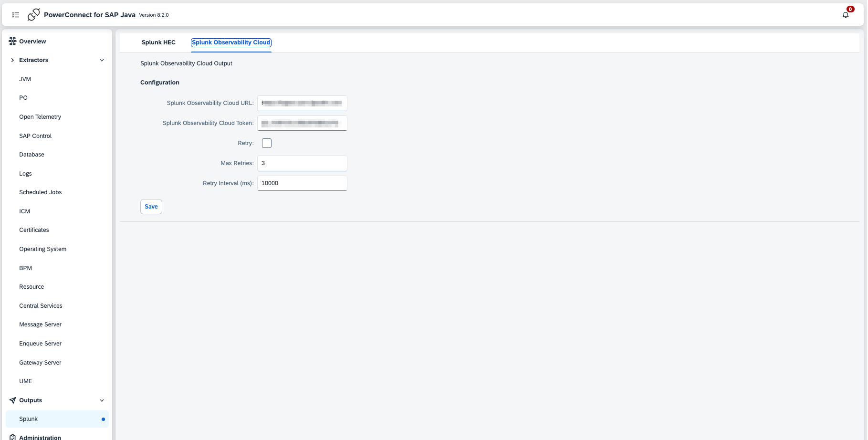The image size is (868, 440).
Task: Click the Max Retries input field
Action: (302, 163)
